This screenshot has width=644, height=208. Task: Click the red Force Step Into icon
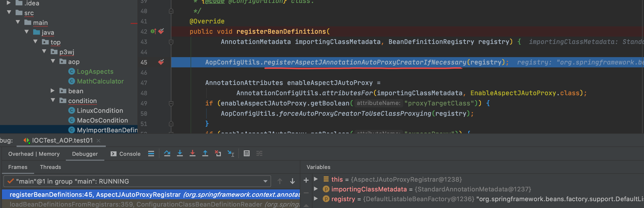192,153
